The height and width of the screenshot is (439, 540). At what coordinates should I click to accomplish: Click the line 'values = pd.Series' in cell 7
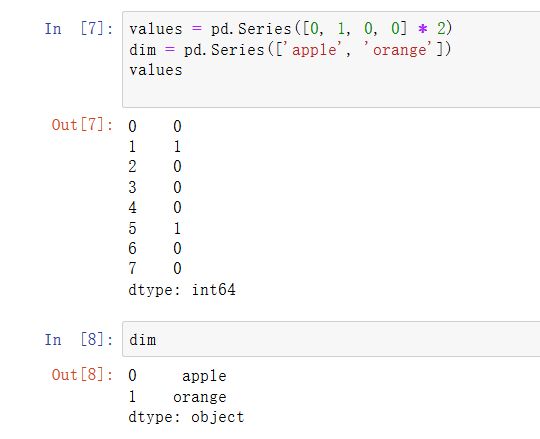290,29
